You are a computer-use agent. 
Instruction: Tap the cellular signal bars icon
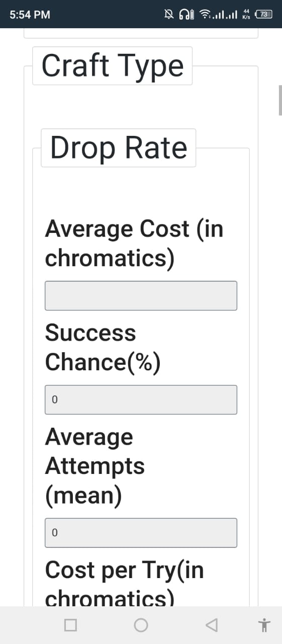tap(226, 15)
